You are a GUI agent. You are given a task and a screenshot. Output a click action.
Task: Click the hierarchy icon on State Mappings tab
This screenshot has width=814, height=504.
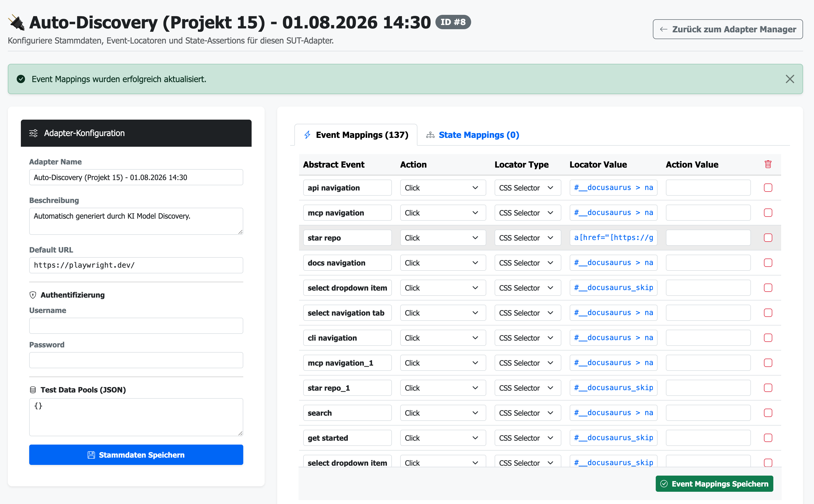pos(430,135)
